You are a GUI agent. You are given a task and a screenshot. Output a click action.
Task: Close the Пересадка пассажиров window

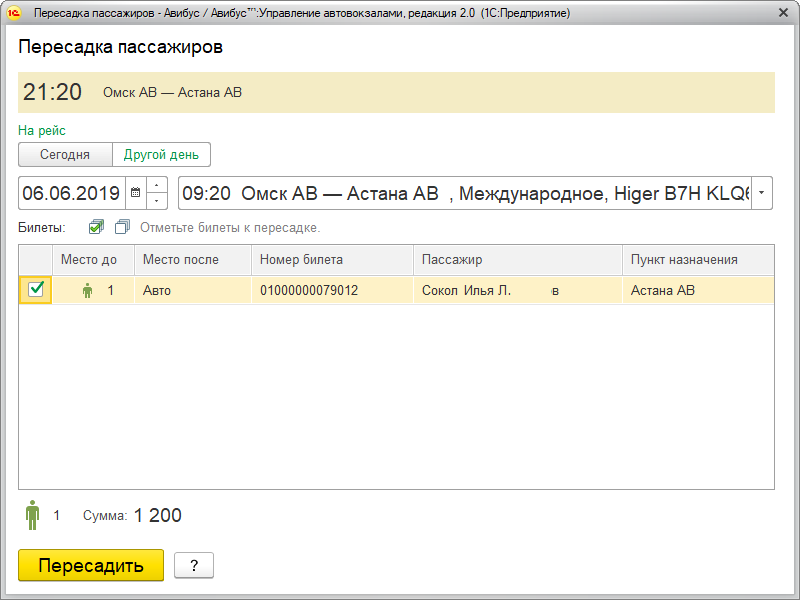coord(781,13)
